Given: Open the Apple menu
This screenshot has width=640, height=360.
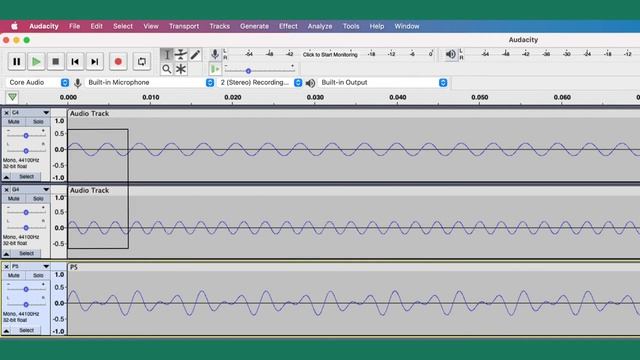Looking at the screenshot, I should pyautogui.click(x=14, y=26).
